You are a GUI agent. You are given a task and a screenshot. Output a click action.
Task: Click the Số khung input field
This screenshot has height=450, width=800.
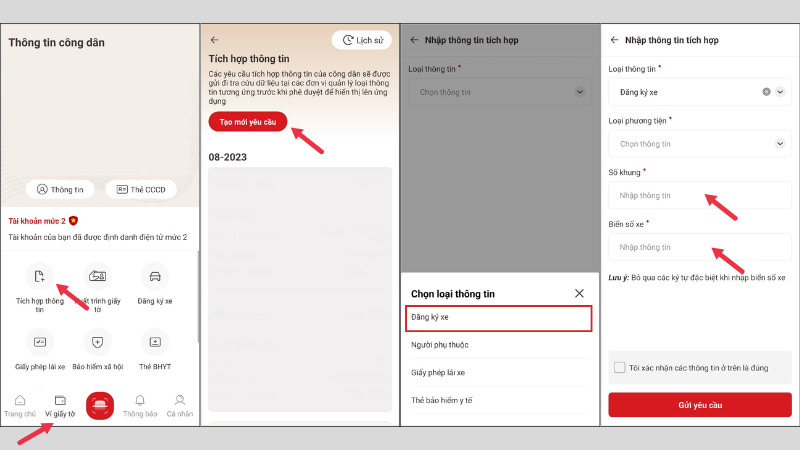tap(699, 195)
